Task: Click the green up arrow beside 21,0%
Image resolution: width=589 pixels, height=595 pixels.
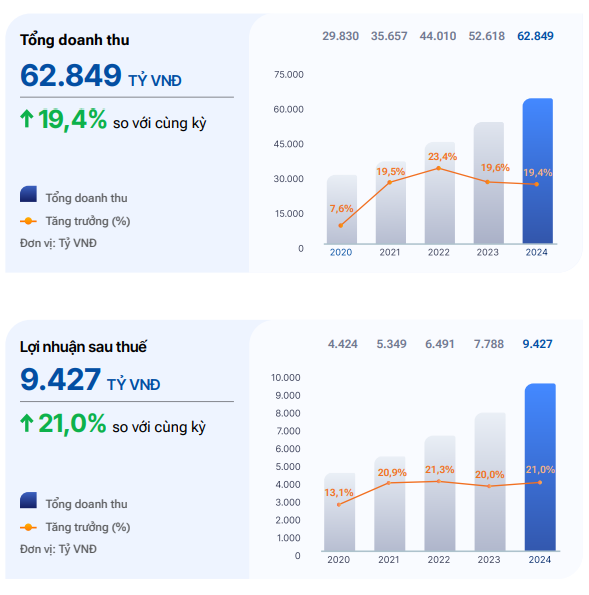Action: point(27,423)
